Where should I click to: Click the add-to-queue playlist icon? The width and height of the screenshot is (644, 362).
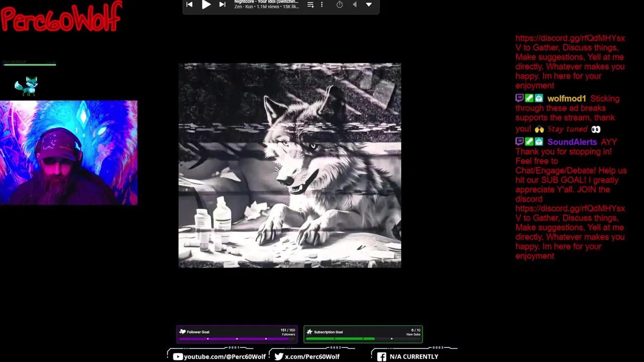tap(310, 5)
